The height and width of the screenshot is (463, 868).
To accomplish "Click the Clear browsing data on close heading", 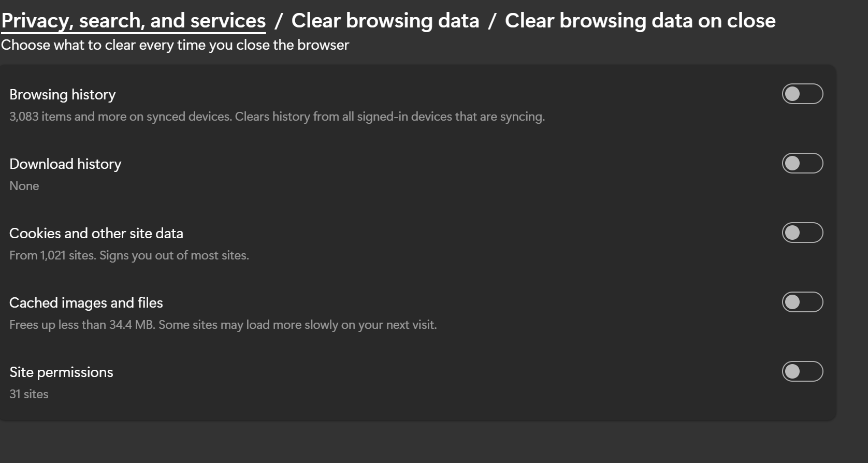I will tap(640, 21).
